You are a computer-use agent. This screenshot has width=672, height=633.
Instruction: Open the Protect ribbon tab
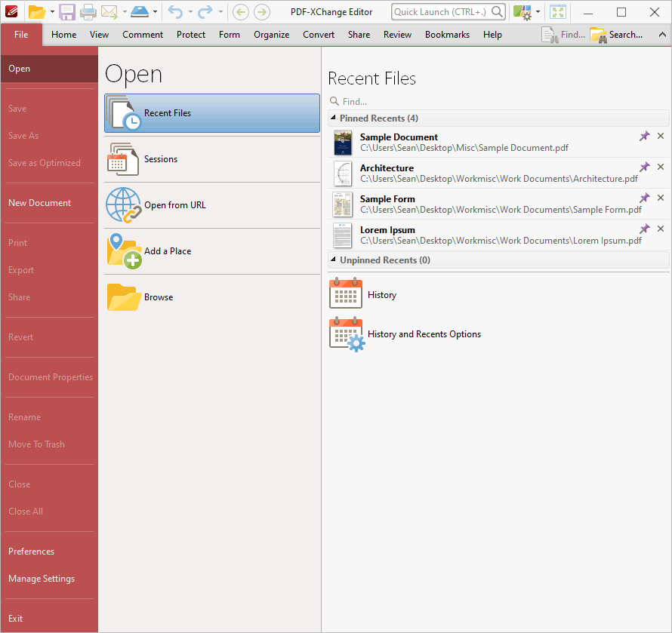point(191,35)
